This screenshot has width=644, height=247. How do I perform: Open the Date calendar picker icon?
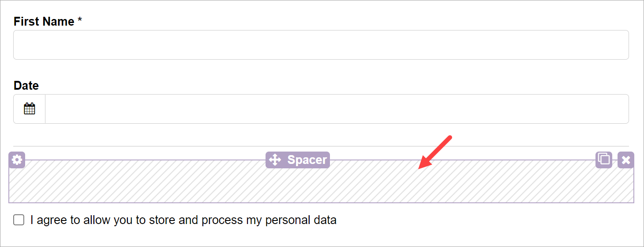(30, 109)
